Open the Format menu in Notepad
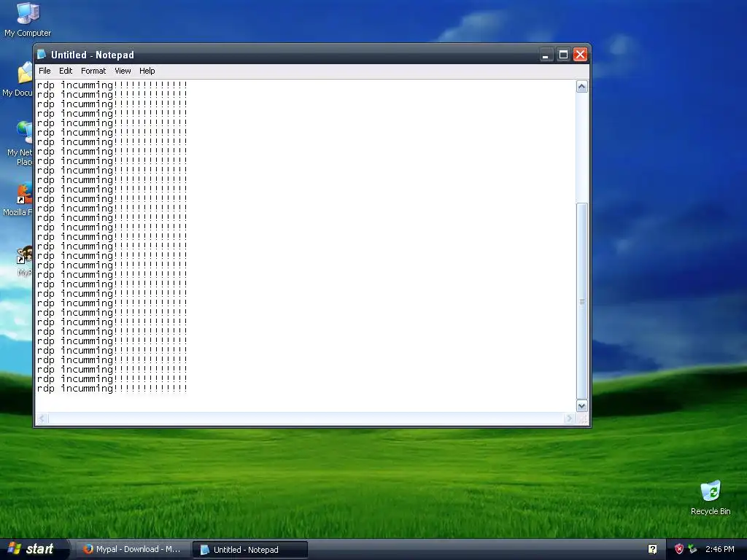Screen dimensions: 747x560 tap(93, 71)
